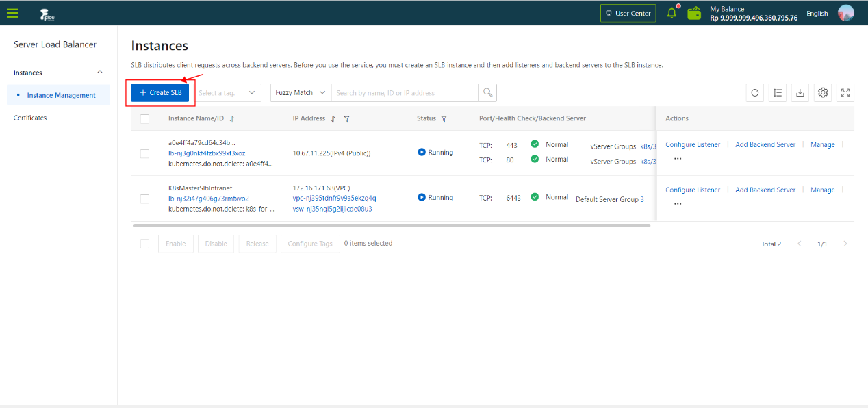Click Add Backend Server for 10.67.11.225 instance

point(765,144)
